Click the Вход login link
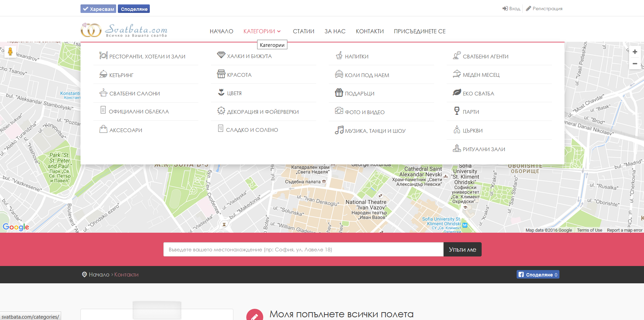Viewport: 644px width, 320px height. (511, 8)
